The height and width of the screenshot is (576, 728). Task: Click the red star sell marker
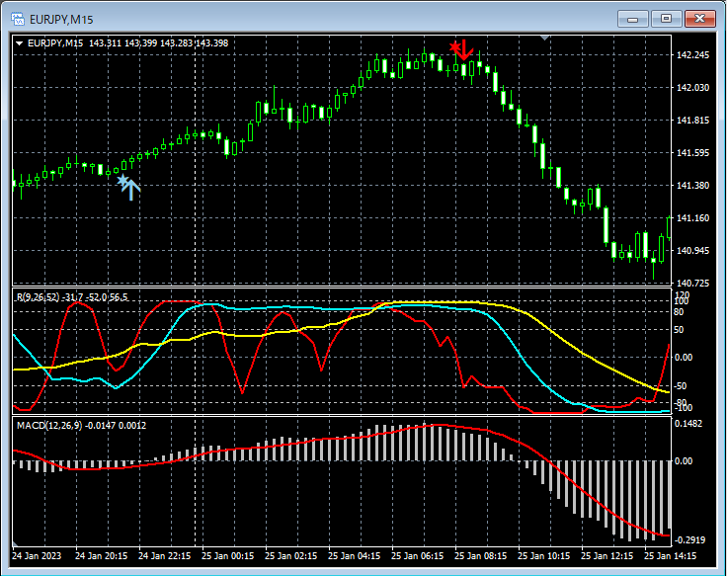455,46
